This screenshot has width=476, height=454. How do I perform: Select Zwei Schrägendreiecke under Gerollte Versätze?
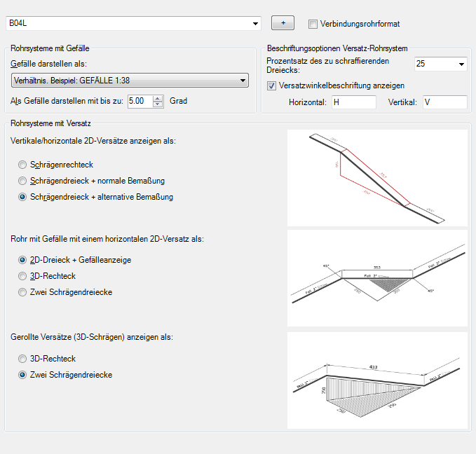click(22, 375)
